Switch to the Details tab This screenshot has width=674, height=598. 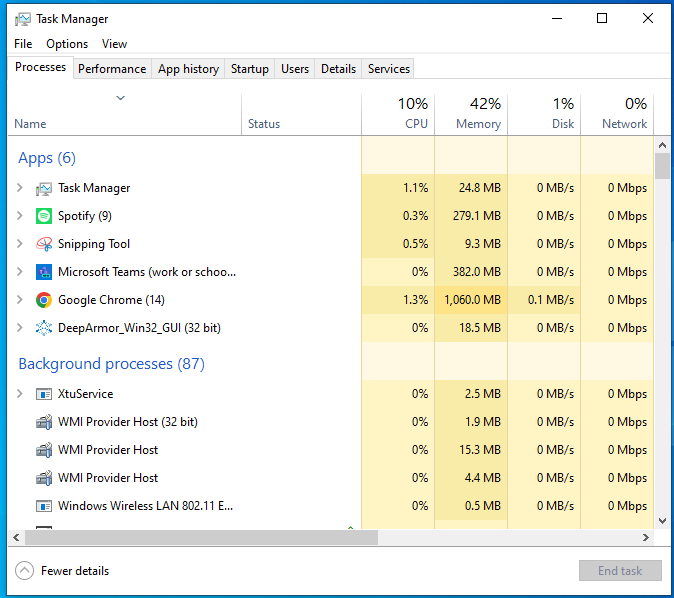click(338, 69)
